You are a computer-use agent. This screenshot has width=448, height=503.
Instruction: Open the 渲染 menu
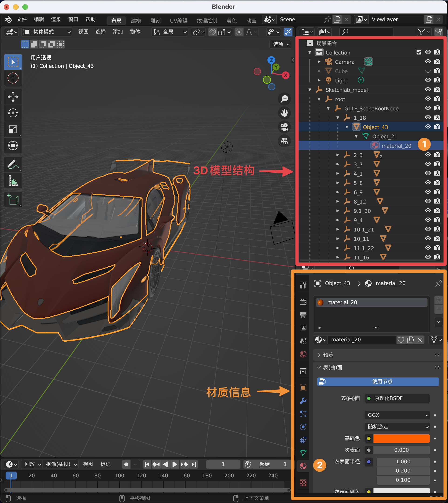[x=56, y=20]
